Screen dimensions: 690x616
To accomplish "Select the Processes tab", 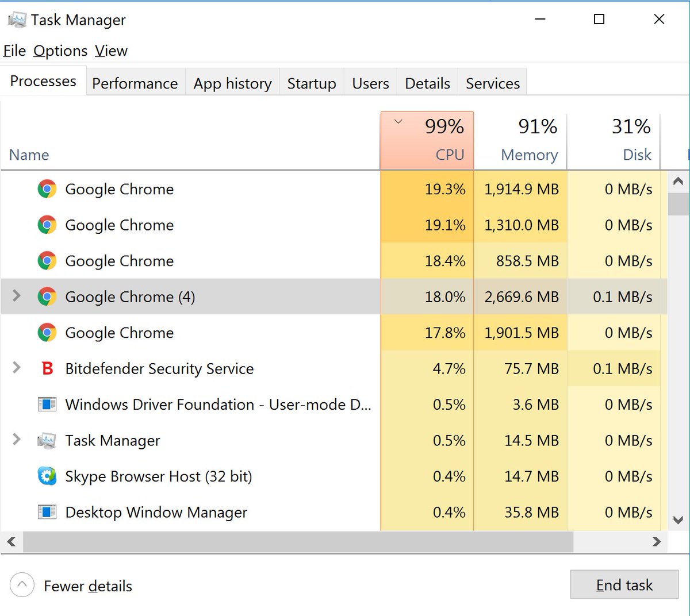I will [x=43, y=81].
